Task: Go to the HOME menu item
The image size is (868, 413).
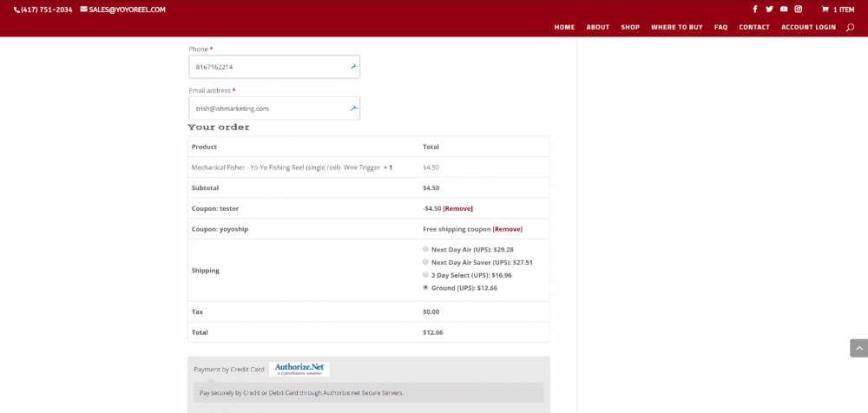Action: pyautogui.click(x=565, y=27)
